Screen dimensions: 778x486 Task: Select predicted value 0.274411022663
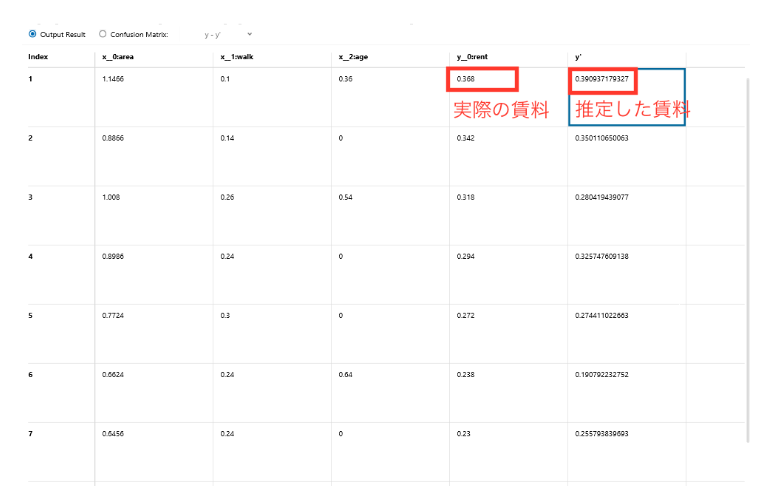602,315
